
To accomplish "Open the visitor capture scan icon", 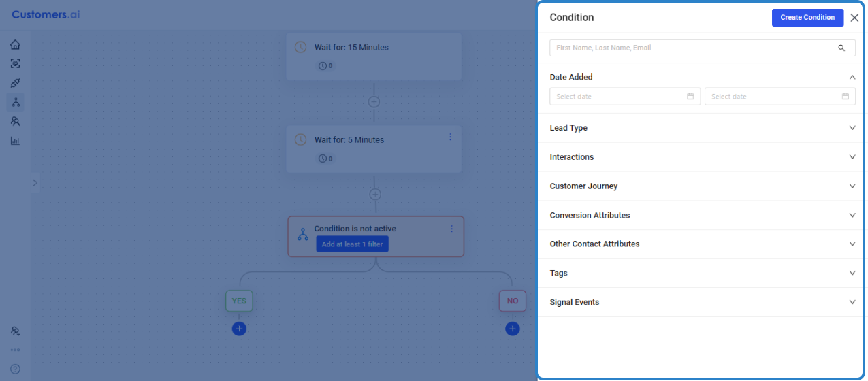I will pyautogui.click(x=15, y=63).
